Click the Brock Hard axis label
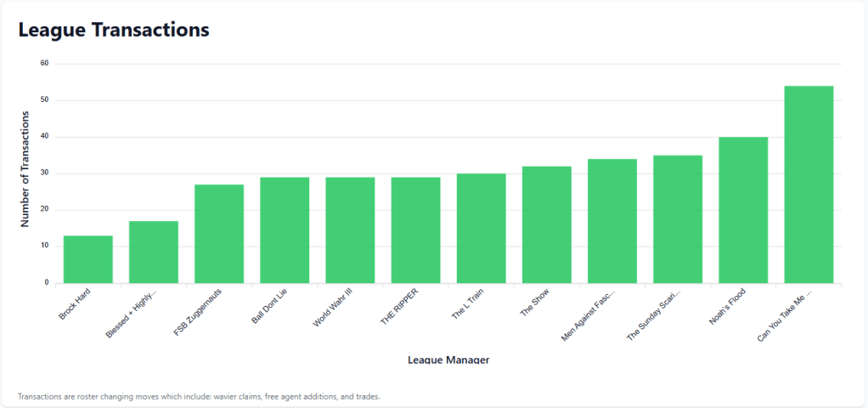Image resolution: width=868 pixels, height=408 pixels. 76,303
